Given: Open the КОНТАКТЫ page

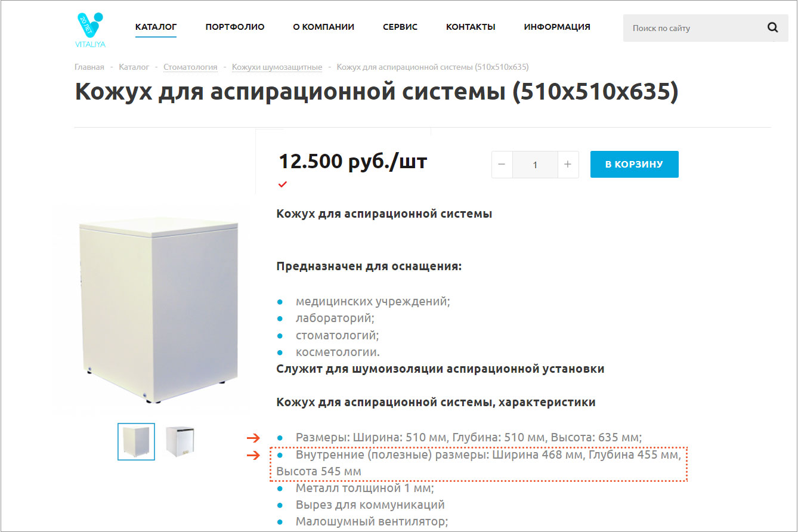Looking at the screenshot, I should tap(471, 27).
